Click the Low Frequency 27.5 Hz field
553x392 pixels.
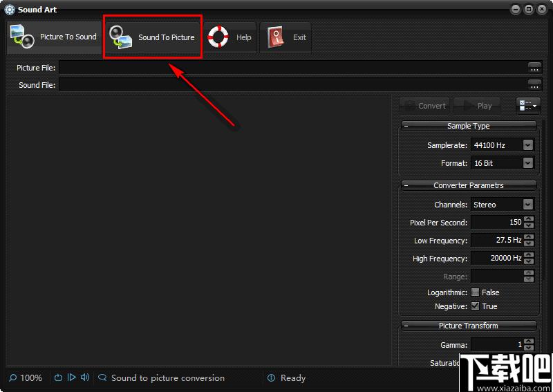[497, 241]
